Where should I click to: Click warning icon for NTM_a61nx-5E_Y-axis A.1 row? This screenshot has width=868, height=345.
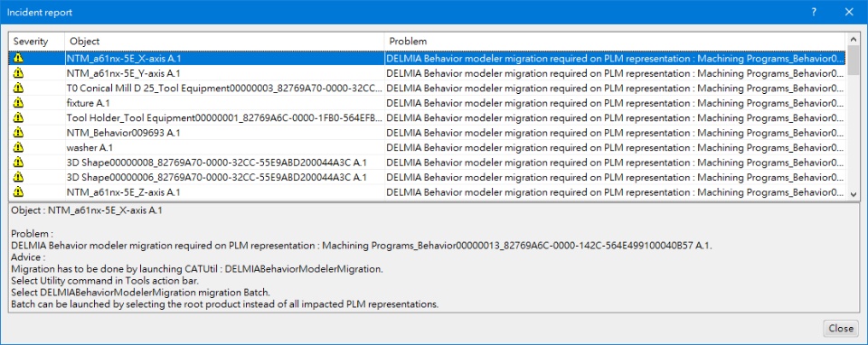point(18,72)
